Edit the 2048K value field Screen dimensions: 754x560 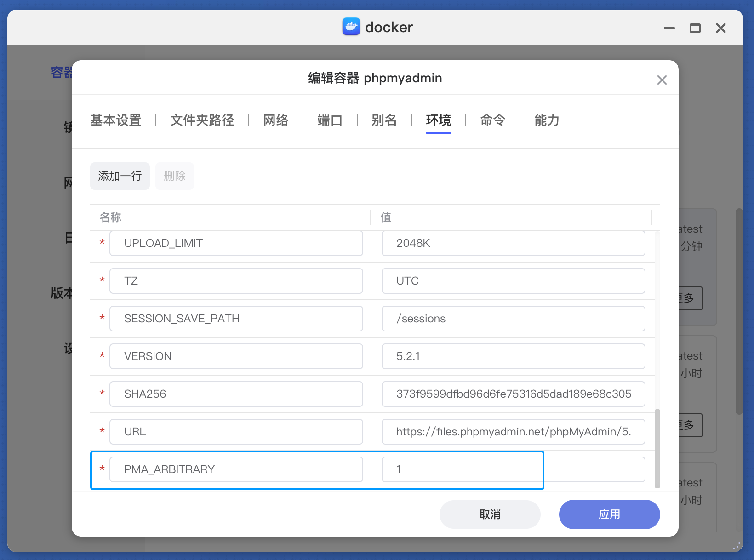[514, 243]
